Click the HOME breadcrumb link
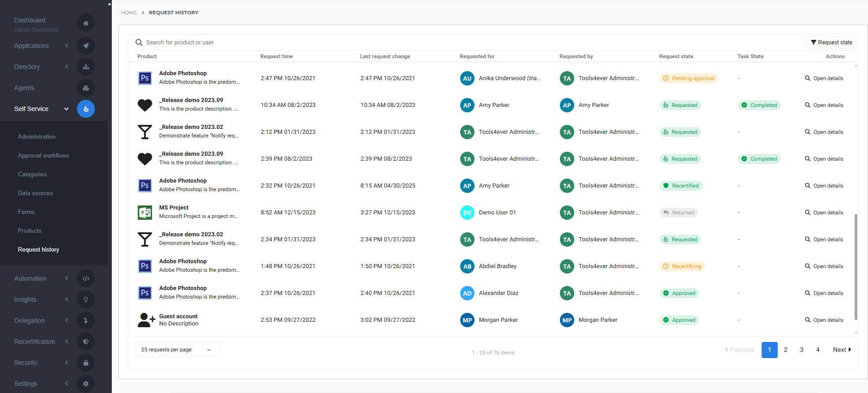This screenshot has height=393, width=868. [x=129, y=13]
